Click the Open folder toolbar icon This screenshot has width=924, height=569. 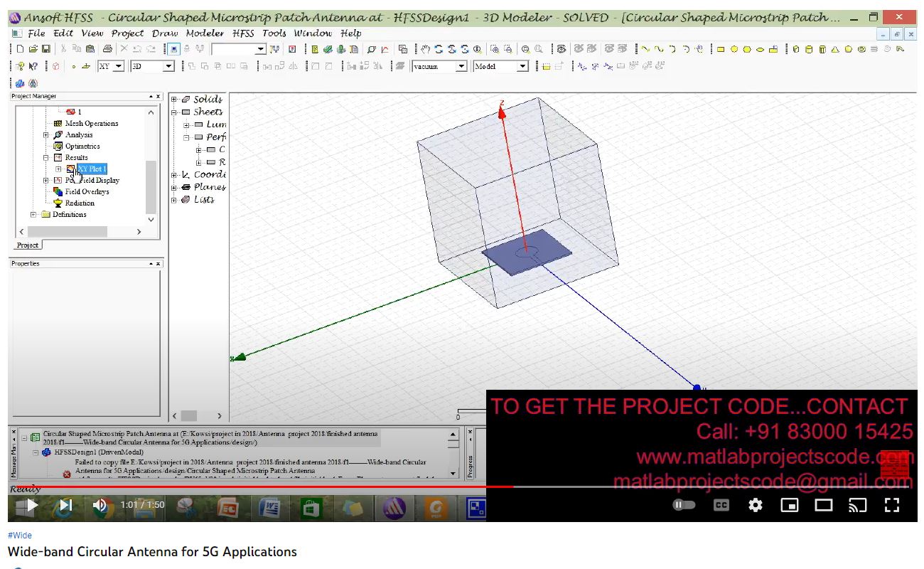pyautogui.click(x=33, y=49)
